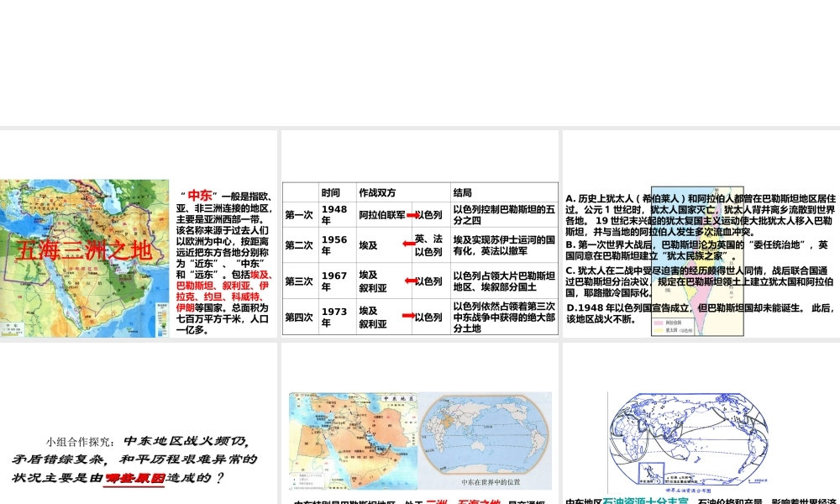Click paragraph D about 1948年以色列国宣告成立
This screenshot has height=504, width=840.
tap(701, 313)
